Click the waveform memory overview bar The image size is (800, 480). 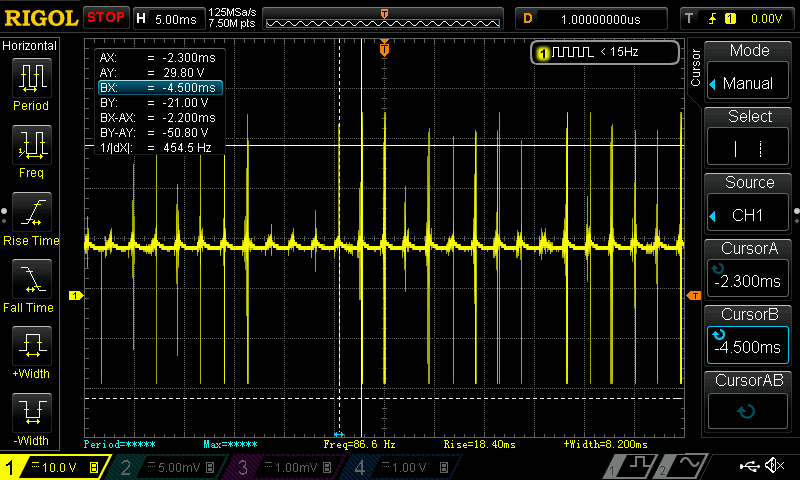pyautogui.click(x=383, y=19)
